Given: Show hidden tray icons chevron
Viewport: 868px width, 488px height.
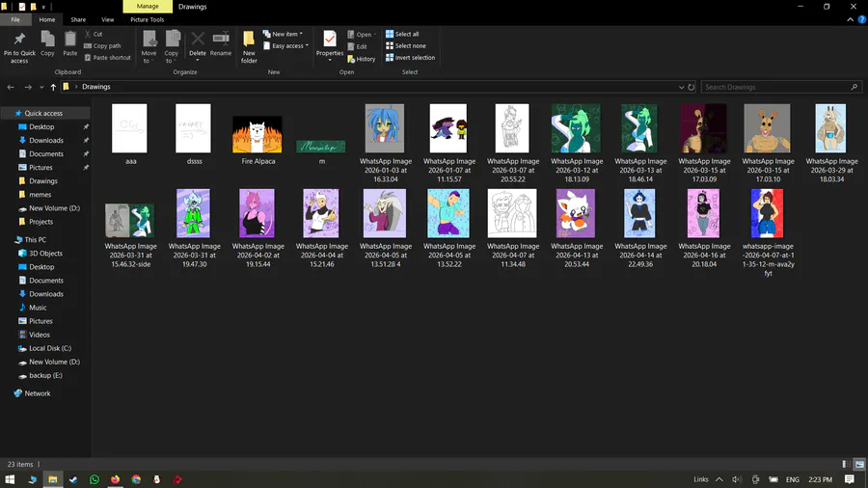Looking at the screenshot, I should coord(719,479).
